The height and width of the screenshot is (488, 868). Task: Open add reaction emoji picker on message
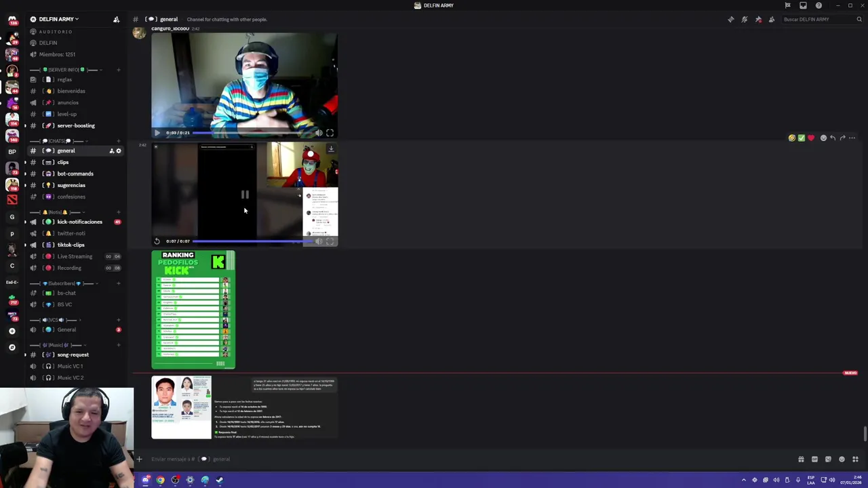[823, 138]
